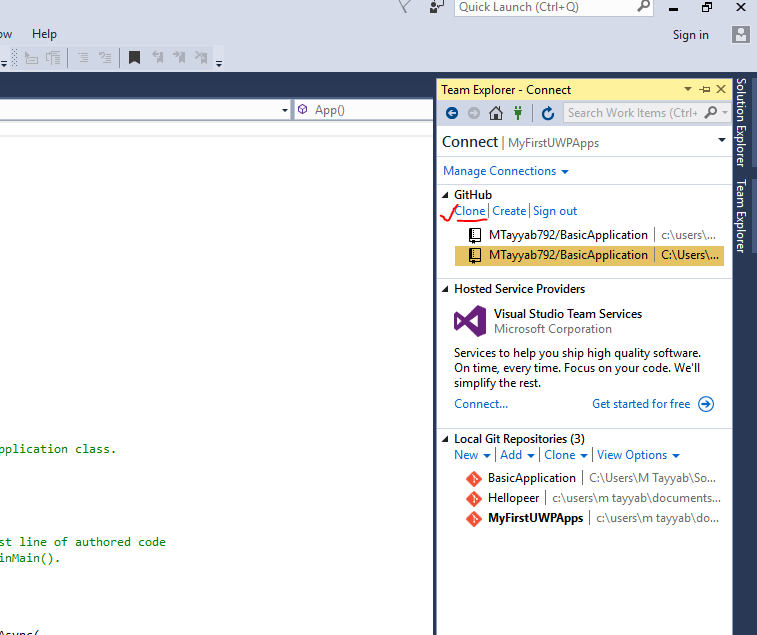Click the green plug Manage Connections icon
The image size is (757, 635).
[x=518, y=113]
